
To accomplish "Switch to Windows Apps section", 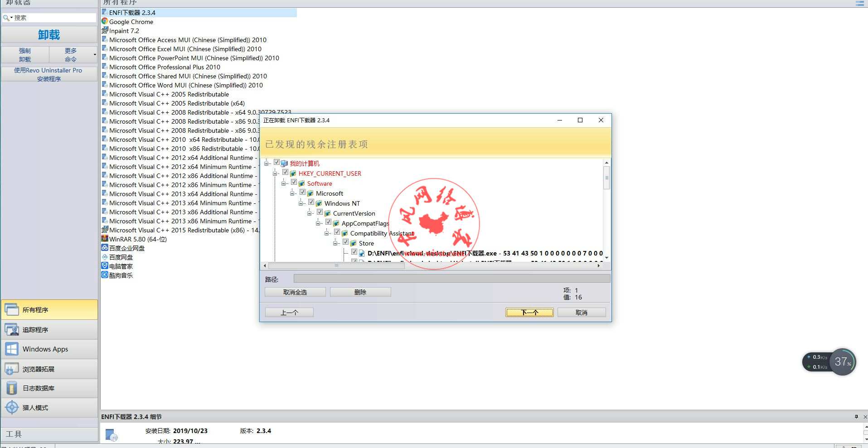I will [x=49, y=349].
